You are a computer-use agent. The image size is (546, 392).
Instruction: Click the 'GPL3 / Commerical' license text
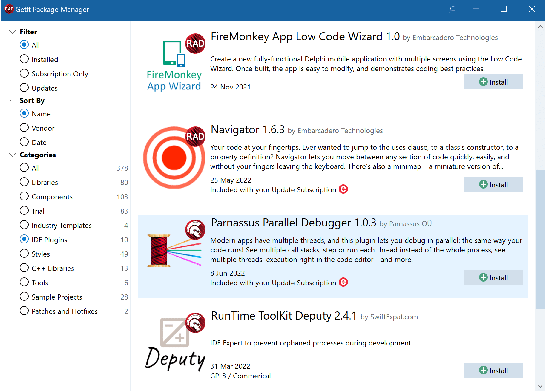pos(240,376)
